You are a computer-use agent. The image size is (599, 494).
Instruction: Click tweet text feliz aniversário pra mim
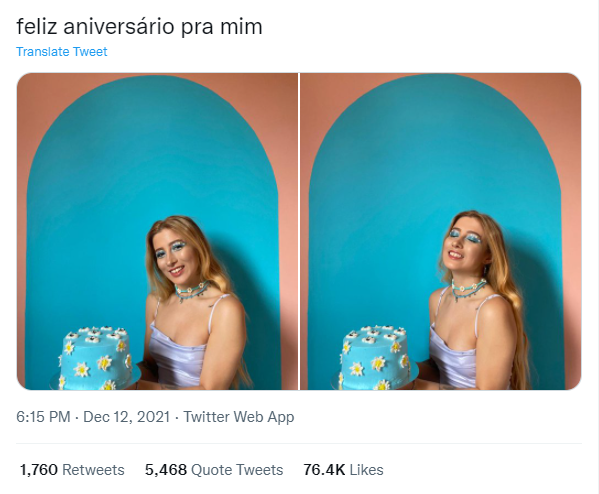[x=139, y=27]
